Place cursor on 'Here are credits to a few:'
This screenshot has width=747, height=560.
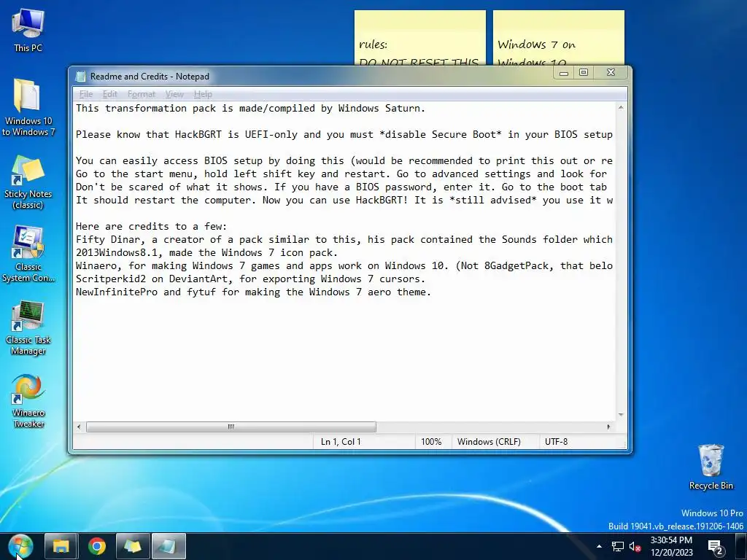pos(152,227)
